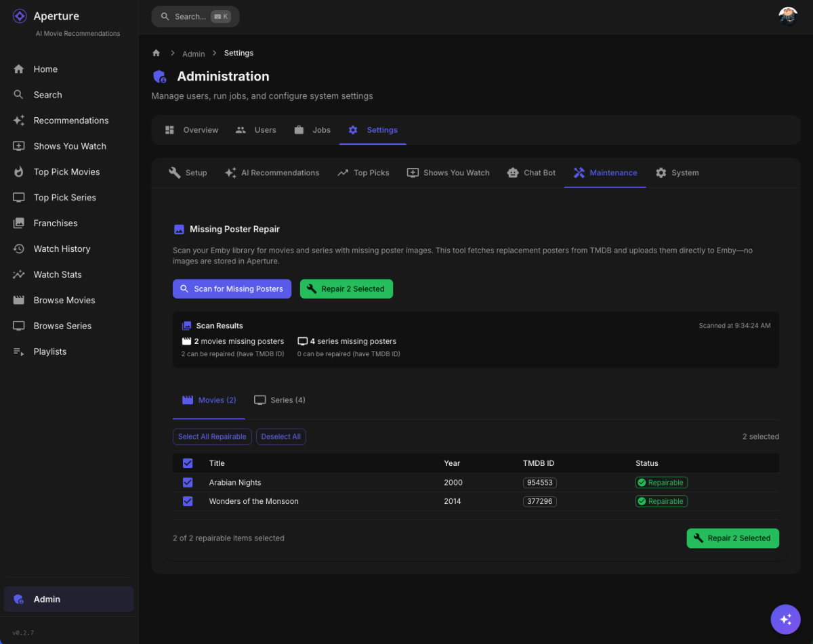
Task: Toggle the select-all header checkbox
Action: [x=188, y=463]
